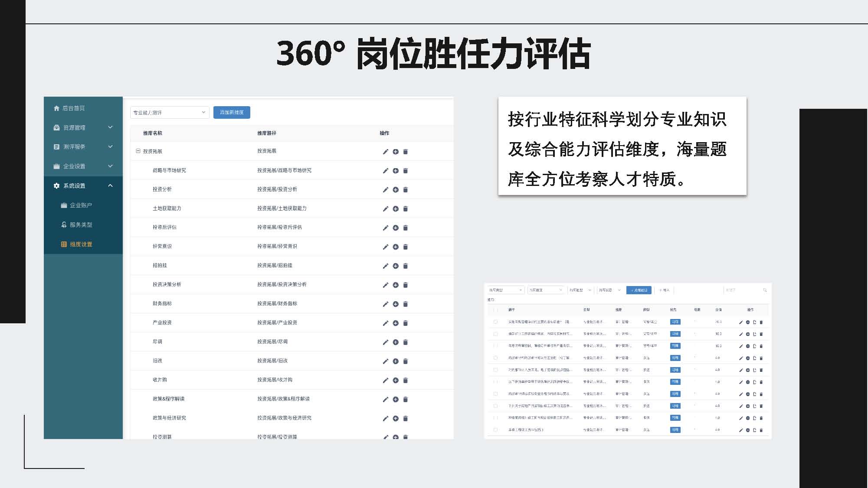
Task: Click the 添加新维度 button
Action: click(232, 112)
